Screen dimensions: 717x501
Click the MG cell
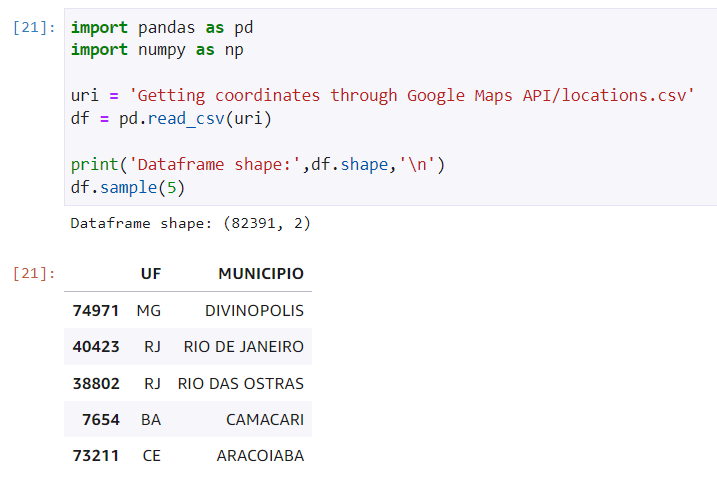pyautogui.click(x=149, y=311)
